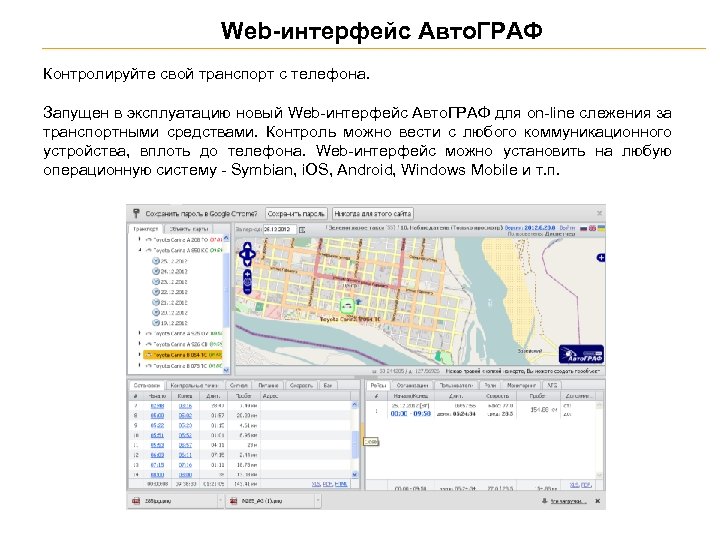Click the 07:15 start time link in row 13
The height and width of the screenshot is (540, 720).
coord(157,465)
